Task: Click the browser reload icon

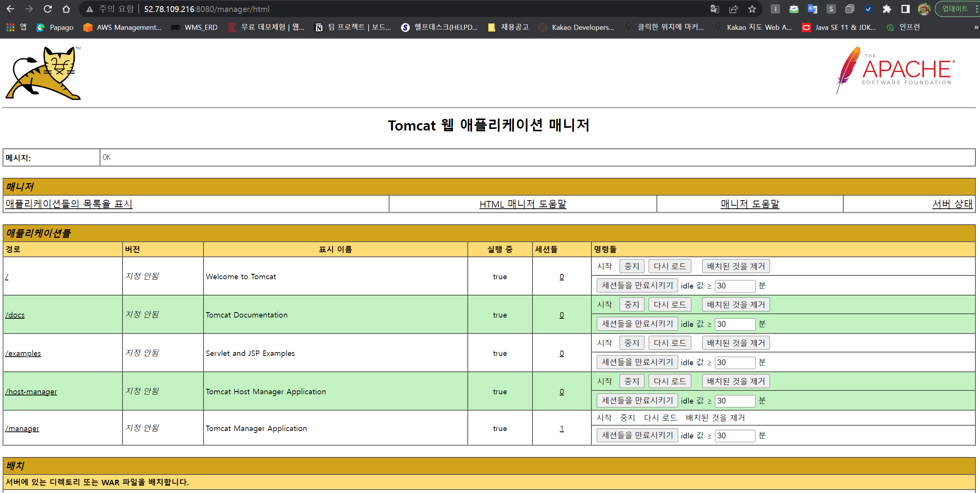Action: click(x=48, y=9)
